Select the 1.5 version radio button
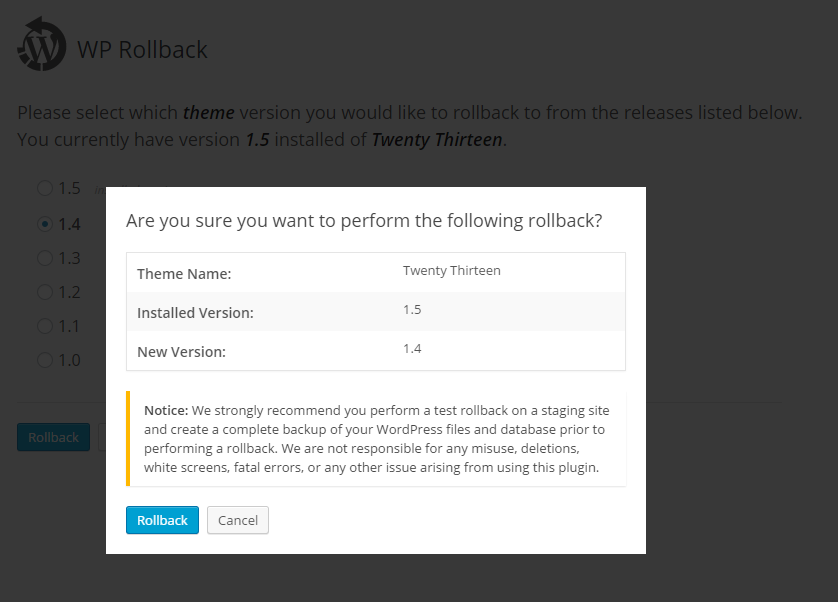Viewport: 838px width, 602px height. point(45,188)
